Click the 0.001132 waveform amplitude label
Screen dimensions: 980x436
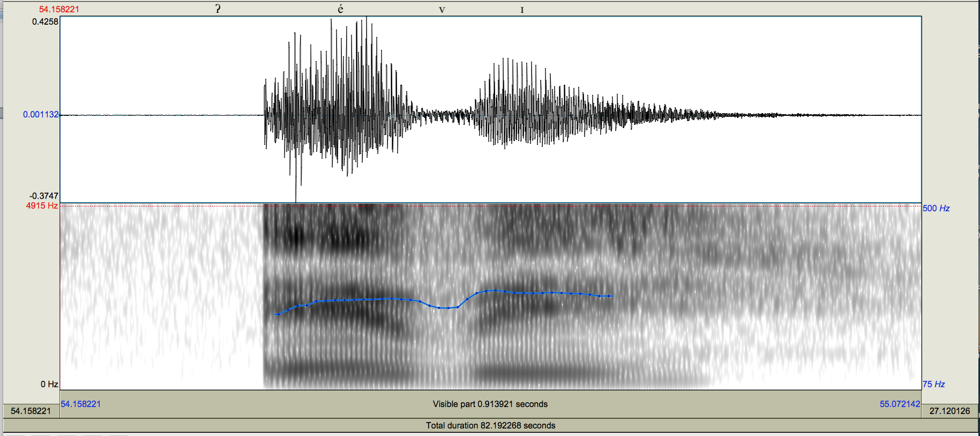tap(41, 114)
